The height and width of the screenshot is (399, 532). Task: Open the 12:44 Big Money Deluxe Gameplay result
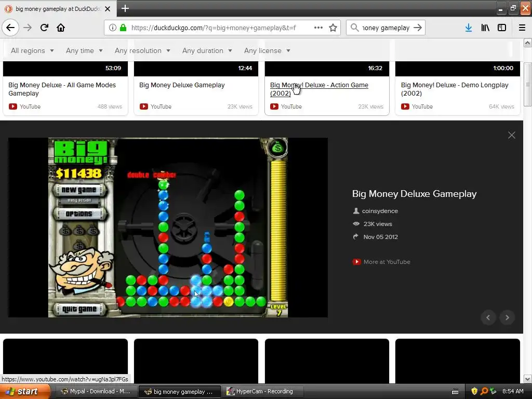182,85
